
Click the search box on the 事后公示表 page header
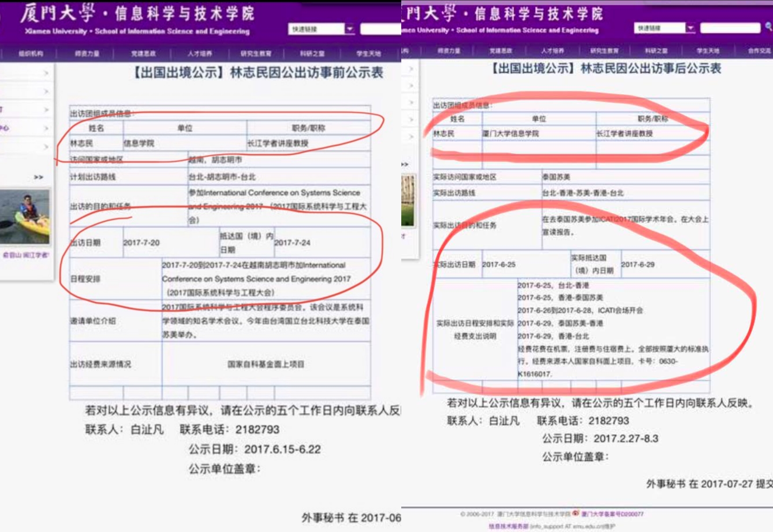[730, 28]
